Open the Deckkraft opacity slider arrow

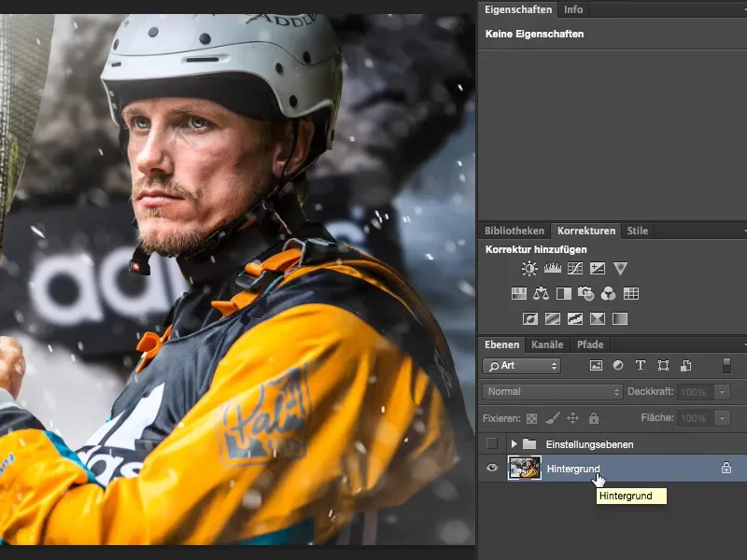(x=723, y=392)
